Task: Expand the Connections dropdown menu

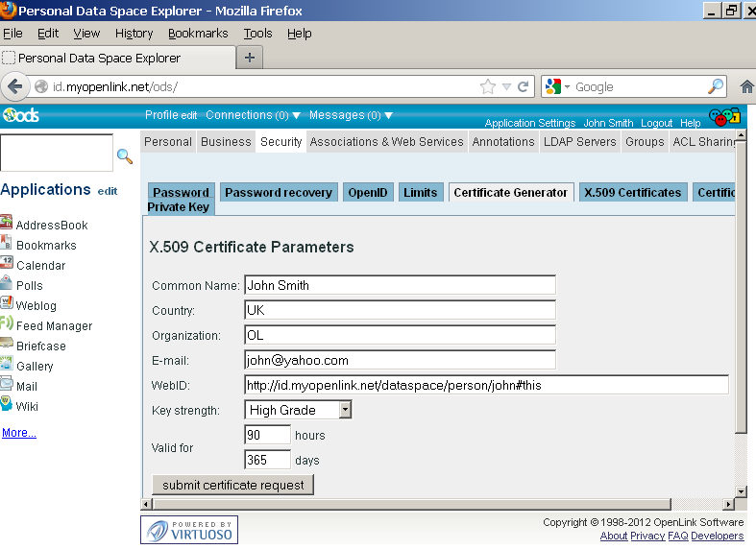Action: [x=253, y=115]
